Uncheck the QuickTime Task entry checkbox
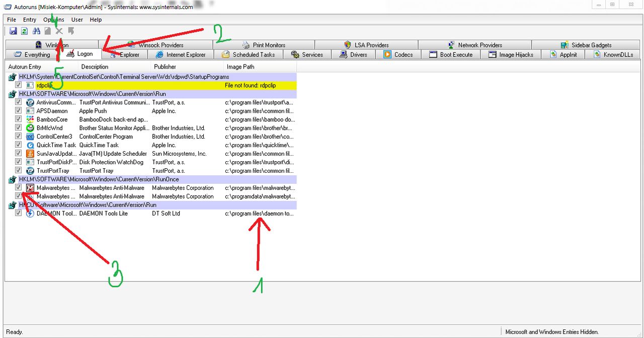This screenshot has width=644, height=338. tap(19, 145)
